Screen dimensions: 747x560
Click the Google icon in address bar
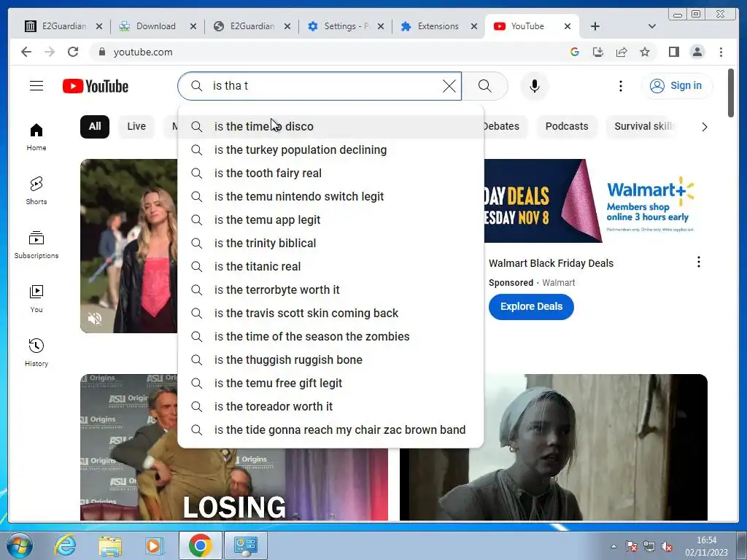point(575,52)
